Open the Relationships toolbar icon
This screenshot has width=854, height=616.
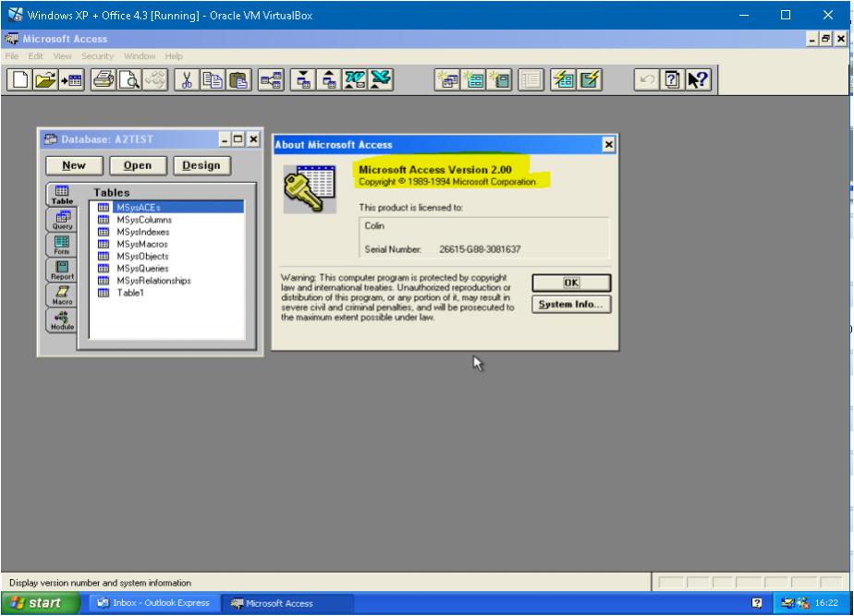[x=271, y=80]
